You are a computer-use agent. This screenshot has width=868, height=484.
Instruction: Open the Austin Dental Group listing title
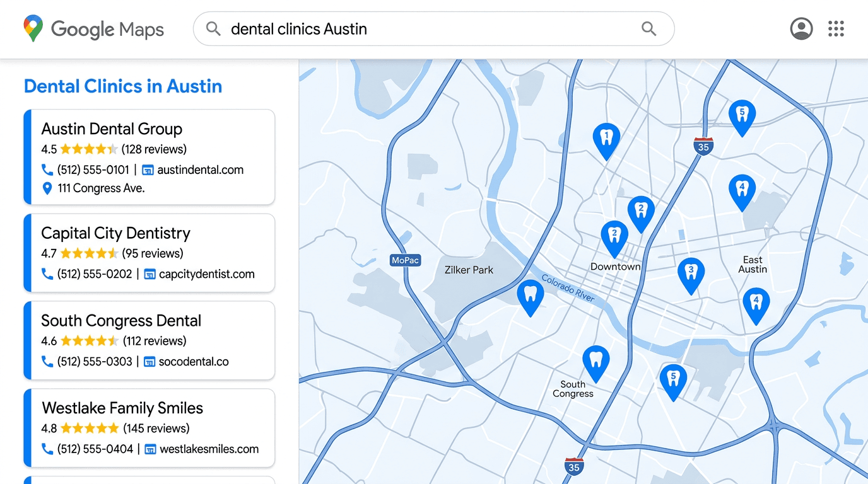click(112, 129)
